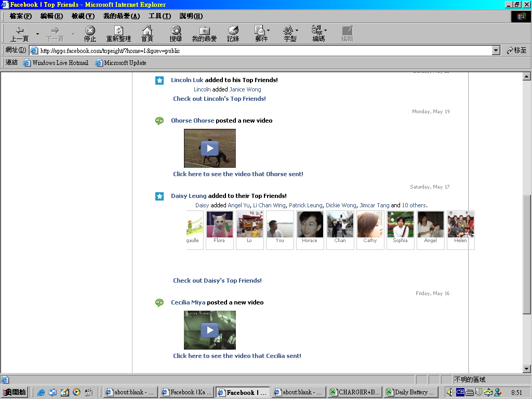
Task: Open the 檢視(V) menu
Action: (83, 16)
